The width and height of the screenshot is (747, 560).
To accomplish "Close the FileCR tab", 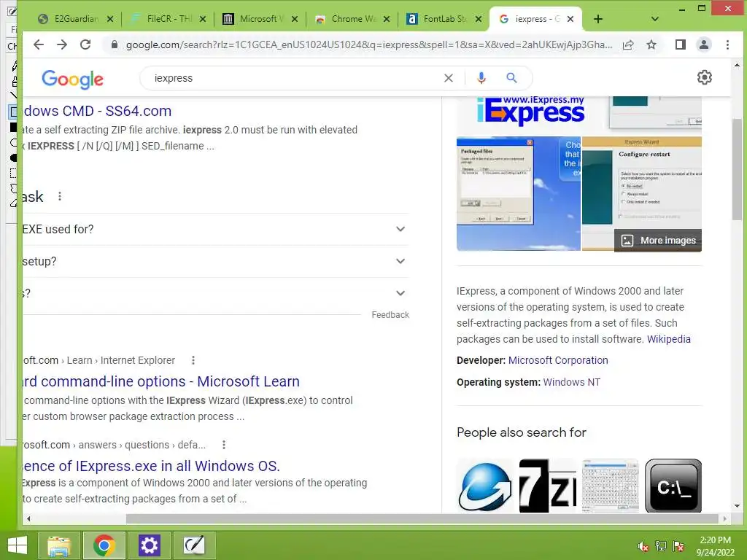I will pyautogui.click(x=203, y=19).
